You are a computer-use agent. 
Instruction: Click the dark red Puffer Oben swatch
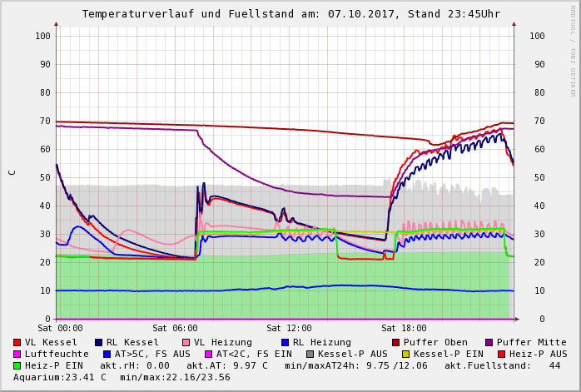pos(395,342)
